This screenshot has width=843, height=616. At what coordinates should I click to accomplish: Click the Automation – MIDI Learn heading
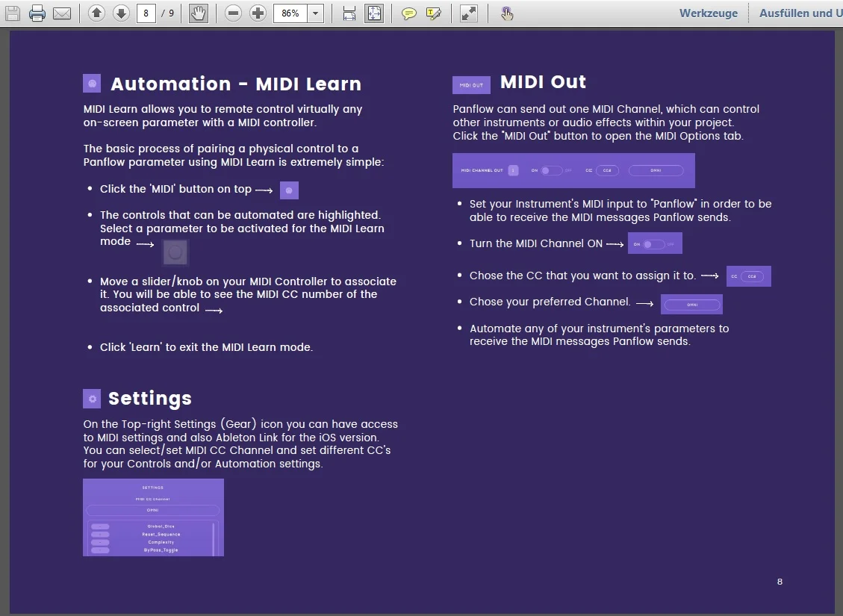pos(236,84)
